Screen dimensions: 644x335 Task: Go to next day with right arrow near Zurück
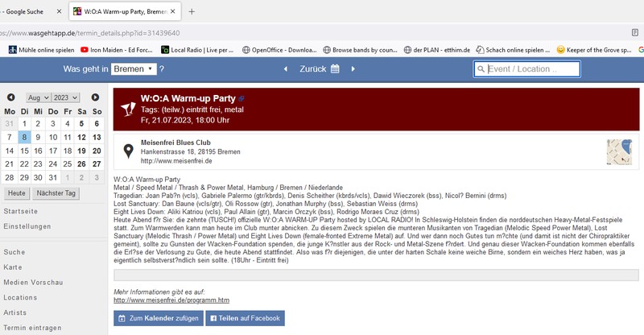click(353, 69)
